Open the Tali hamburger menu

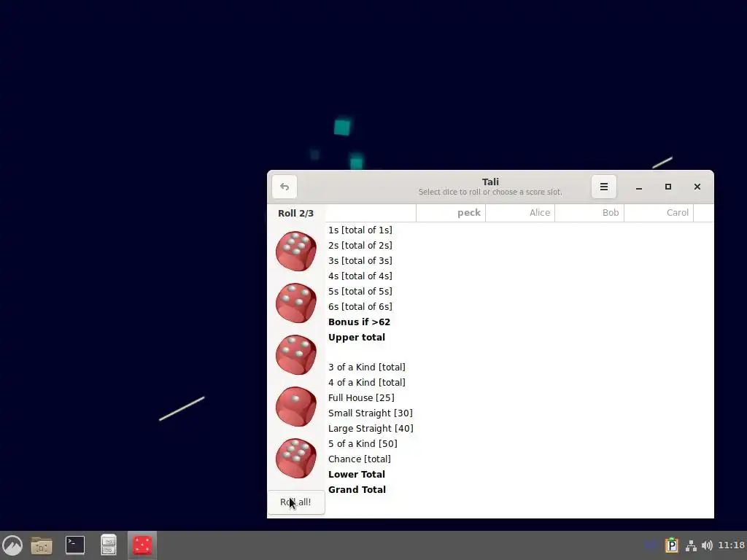[x=603, y=187]
